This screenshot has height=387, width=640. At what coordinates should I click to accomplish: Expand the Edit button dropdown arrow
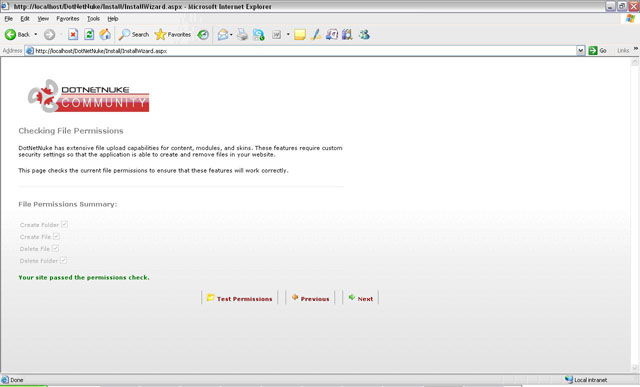point(288,35)
